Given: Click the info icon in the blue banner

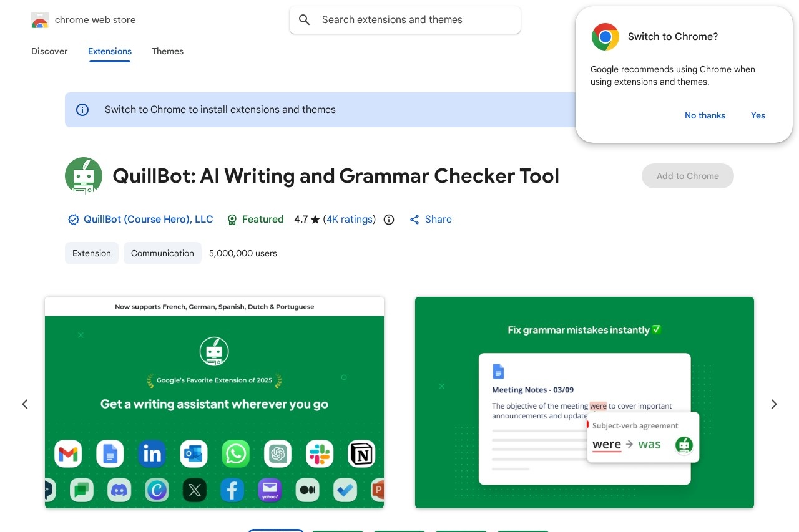Looking at the screenshot, I should point(82,110).
